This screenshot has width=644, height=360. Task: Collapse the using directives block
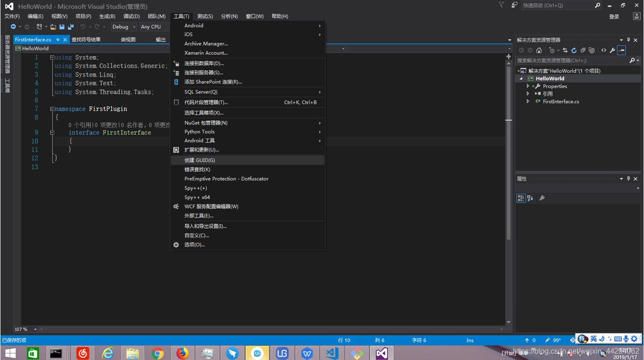(52, 58)
